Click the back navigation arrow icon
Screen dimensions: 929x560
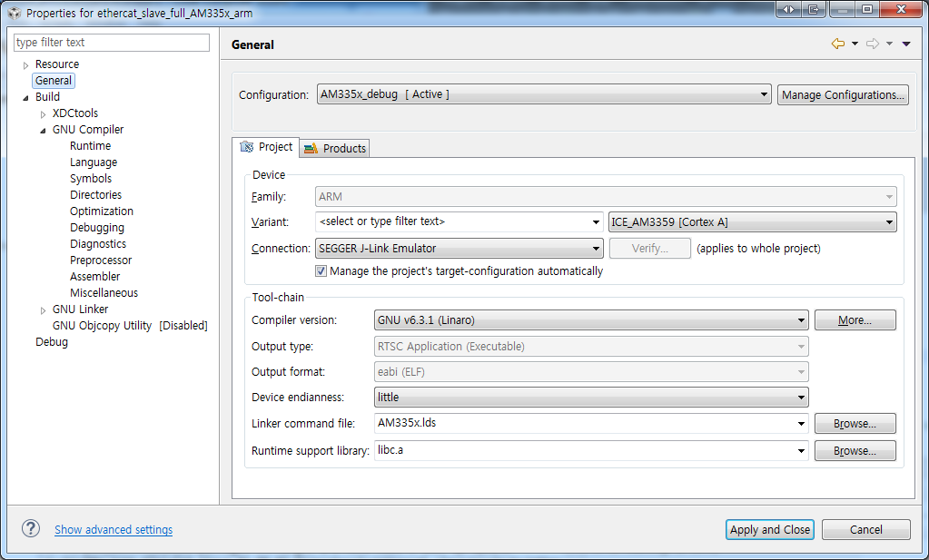click(x=838, y=44)
